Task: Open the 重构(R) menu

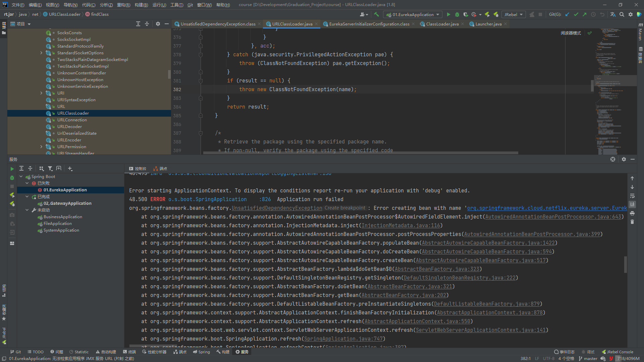Action: [123, 5]
